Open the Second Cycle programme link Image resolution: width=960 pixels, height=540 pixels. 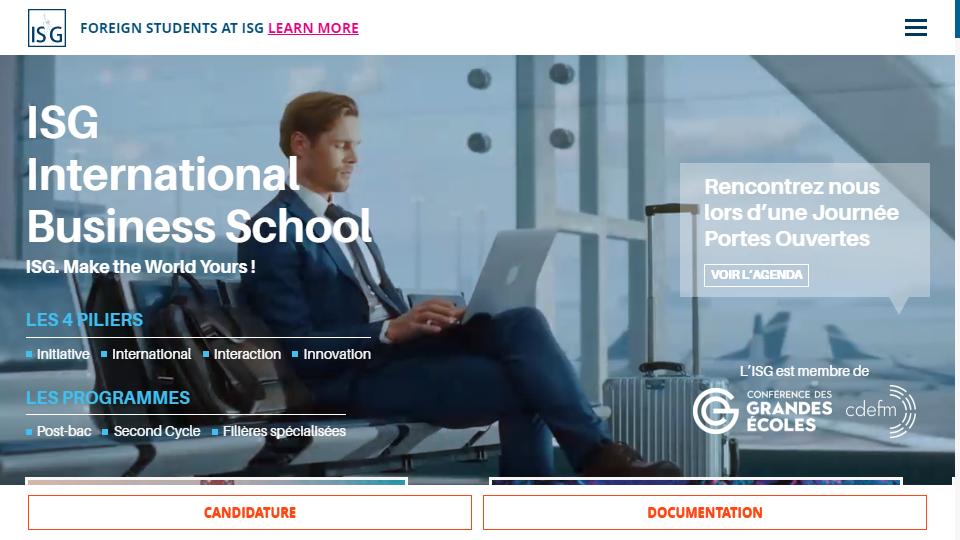[x=157, y=431]
